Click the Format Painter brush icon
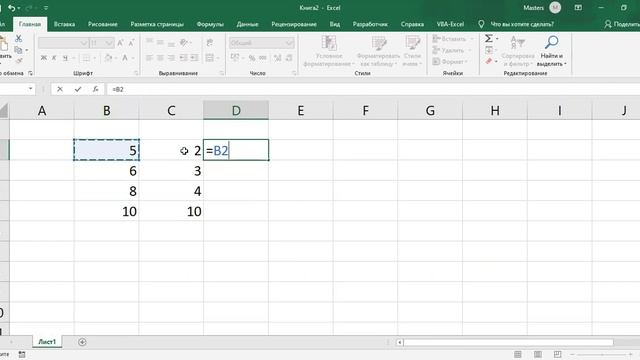The width and height of the screenshot is (640, 360). tap(19, 61)
